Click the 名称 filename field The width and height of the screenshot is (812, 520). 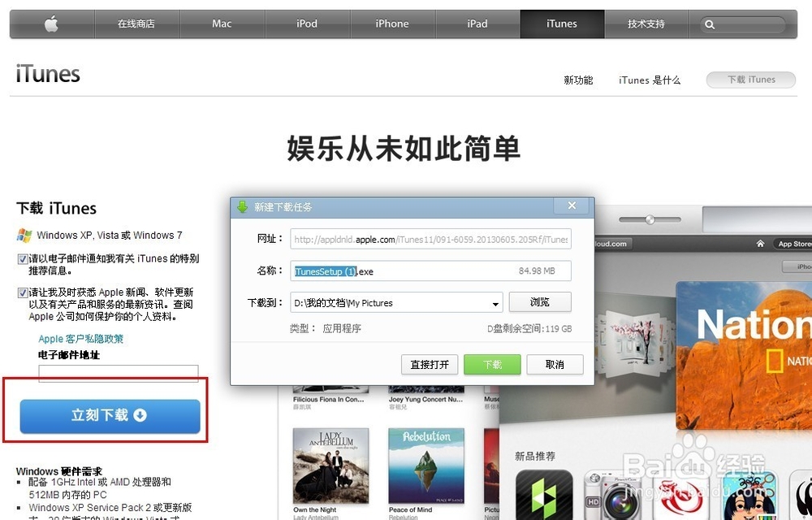(x=430, y=271)
